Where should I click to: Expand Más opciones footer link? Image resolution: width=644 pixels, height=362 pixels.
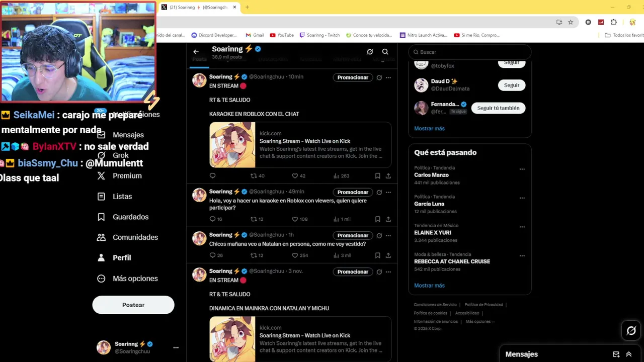tap(480, 322)
